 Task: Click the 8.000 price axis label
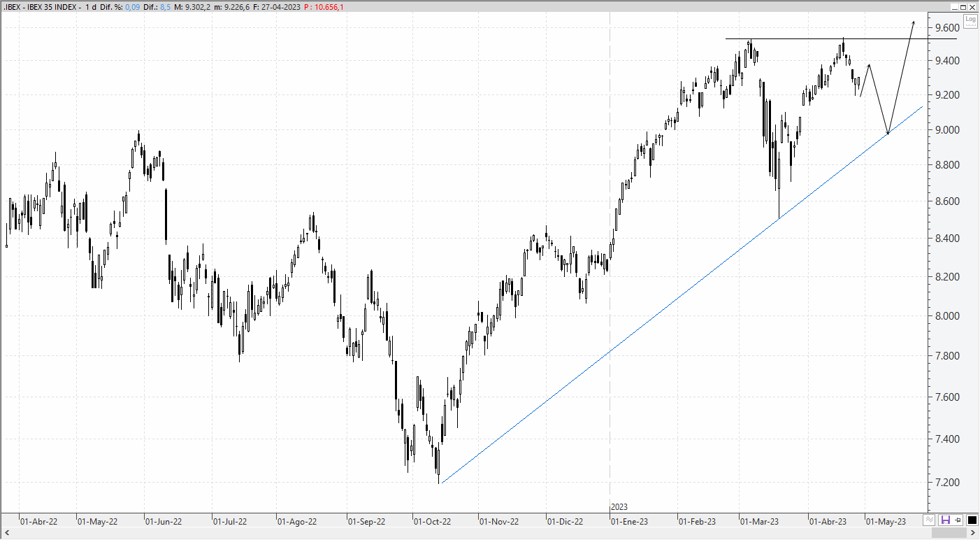[x=947, y=316]
